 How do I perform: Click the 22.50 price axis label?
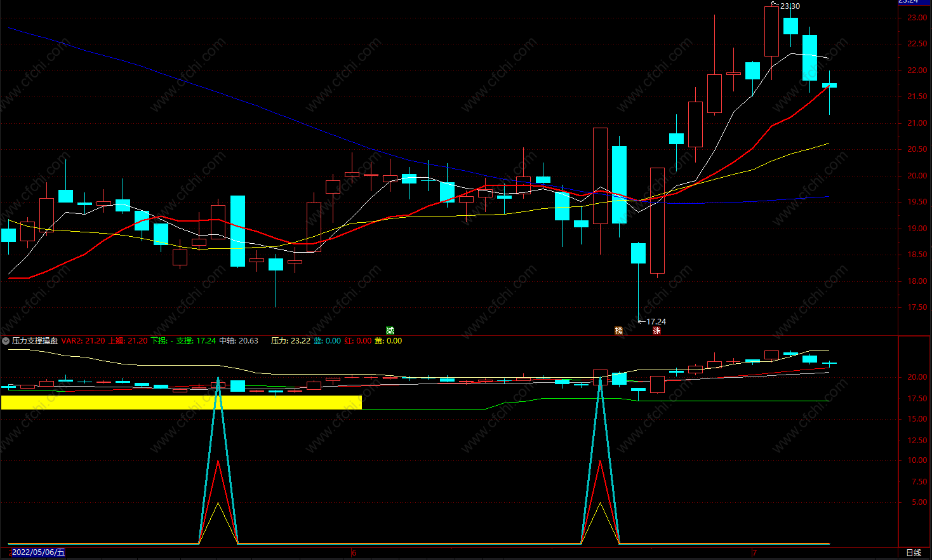(916, 44)
